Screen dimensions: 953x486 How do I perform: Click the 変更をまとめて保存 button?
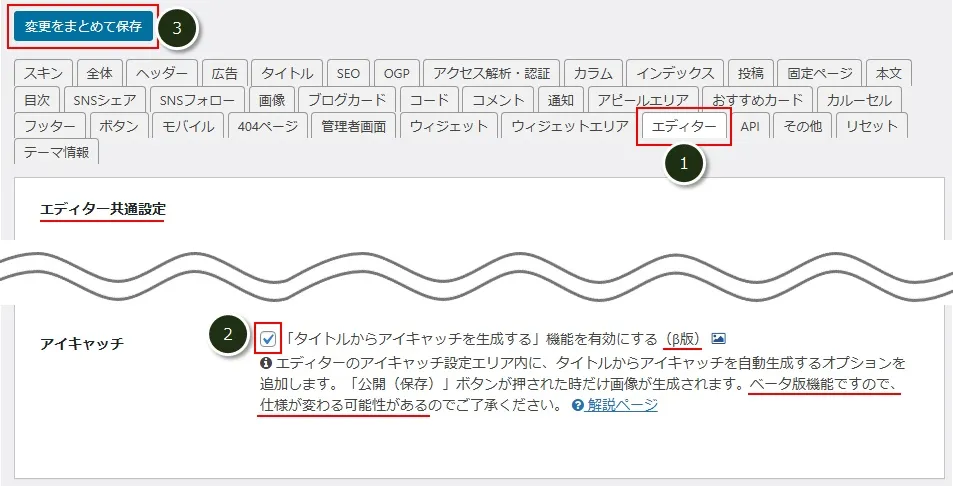point(83,27)
